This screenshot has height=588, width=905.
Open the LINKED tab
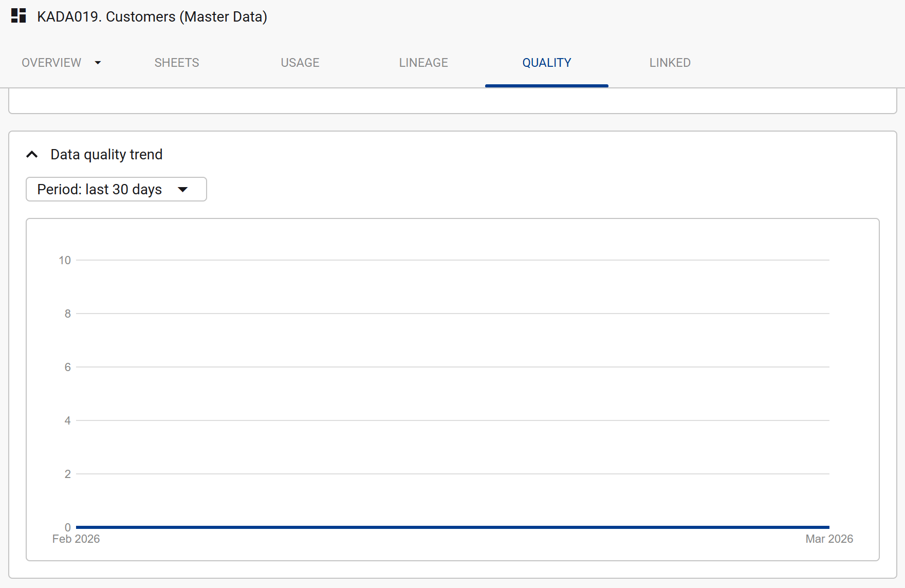[x=670, y=63]
